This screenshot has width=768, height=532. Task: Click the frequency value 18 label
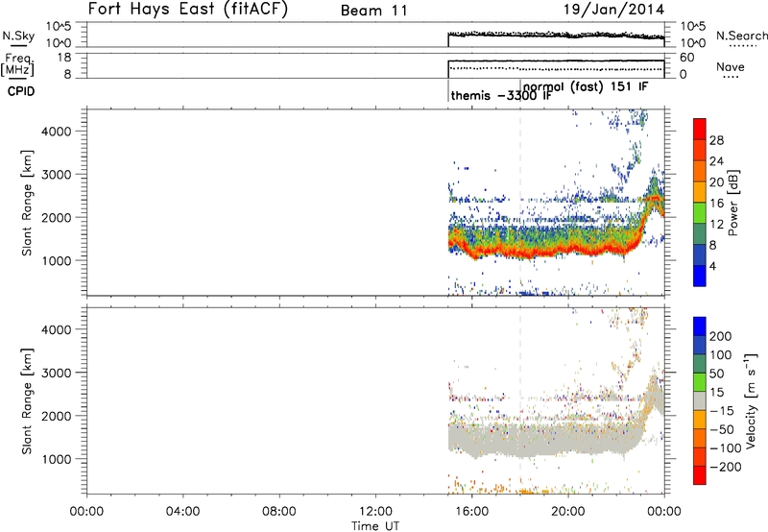pos(64,58)
